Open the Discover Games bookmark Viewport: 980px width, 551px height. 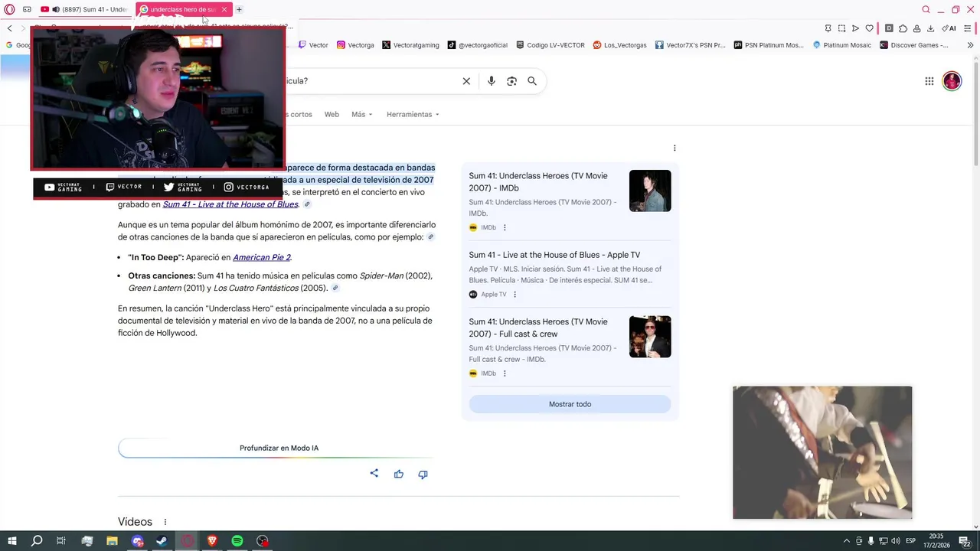[914, 45]
